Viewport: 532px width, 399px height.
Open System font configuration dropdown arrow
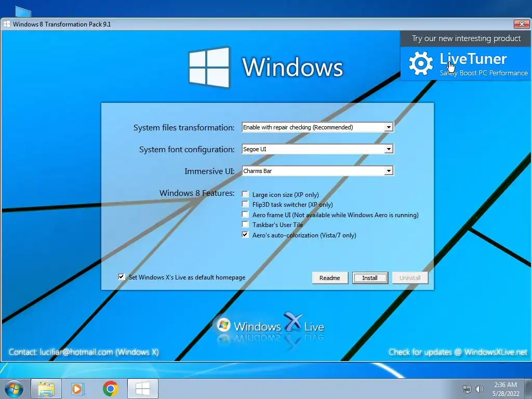click(x=389, y=149)
